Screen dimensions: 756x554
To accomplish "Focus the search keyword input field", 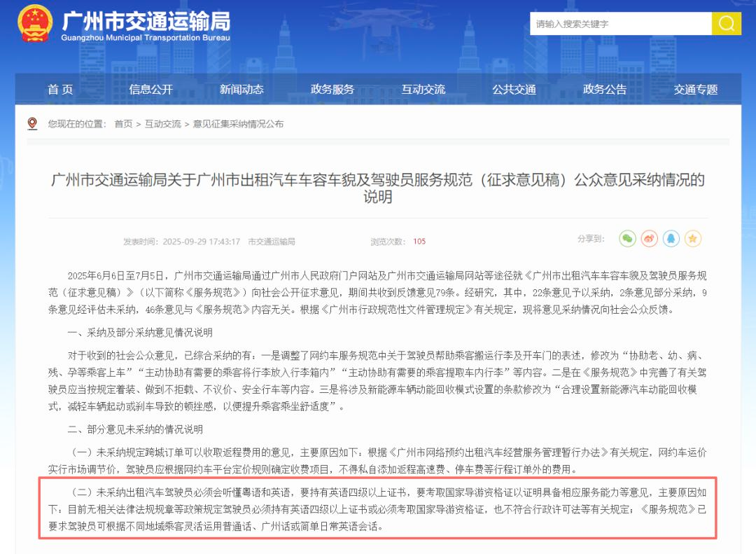I will point(620,24).
